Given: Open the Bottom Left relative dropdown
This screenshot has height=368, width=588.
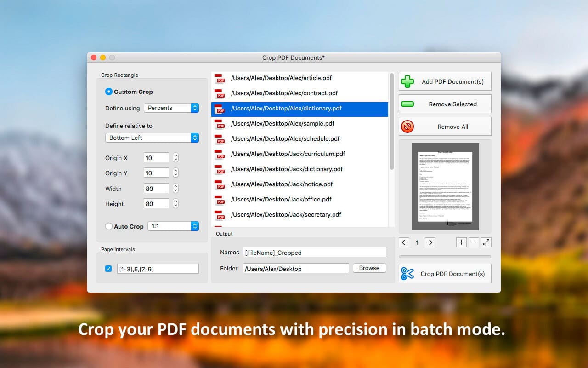Looking at the screenshot, I should coord(152,138).
